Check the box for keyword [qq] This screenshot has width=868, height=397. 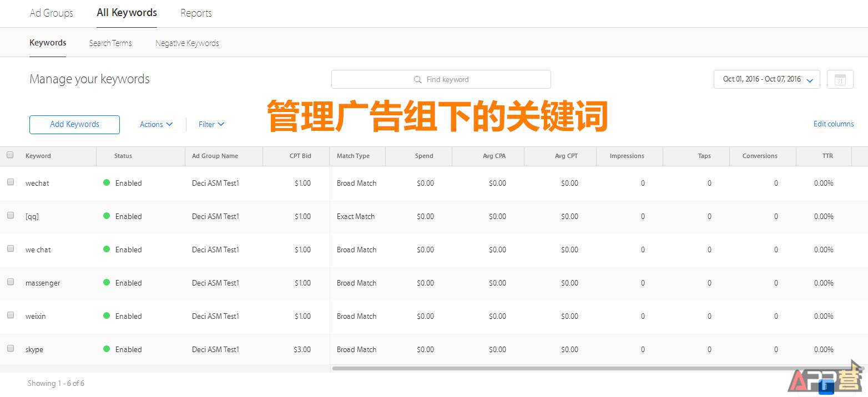(10, 215)
